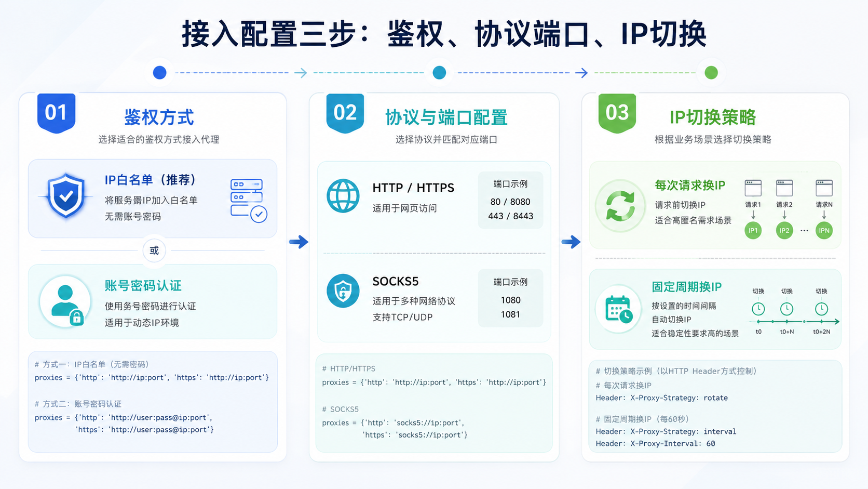Click the t0+N clock icon on timeline
This screenshot has width=868, height=489.
coord(786,309)
